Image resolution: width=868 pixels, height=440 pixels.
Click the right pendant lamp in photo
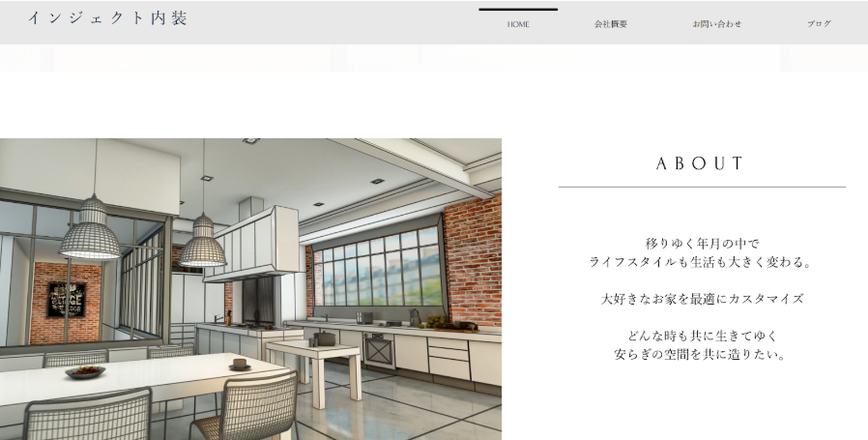pos(202,242)
